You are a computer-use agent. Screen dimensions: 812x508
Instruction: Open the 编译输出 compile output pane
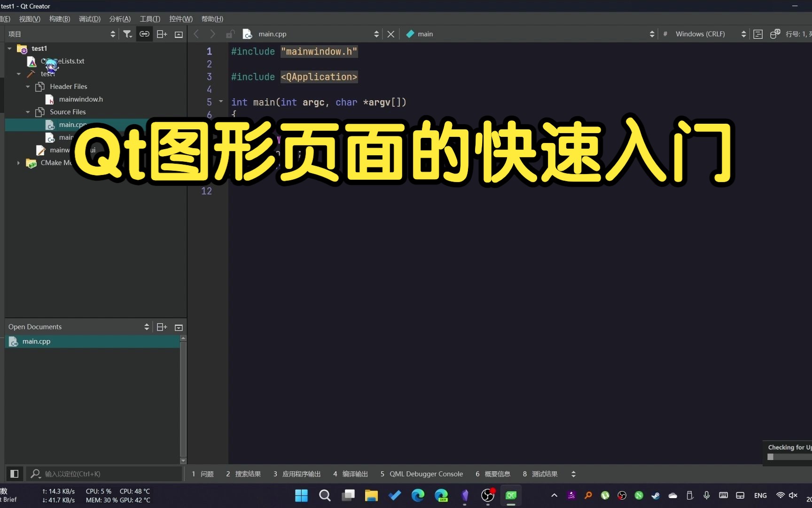351,474
